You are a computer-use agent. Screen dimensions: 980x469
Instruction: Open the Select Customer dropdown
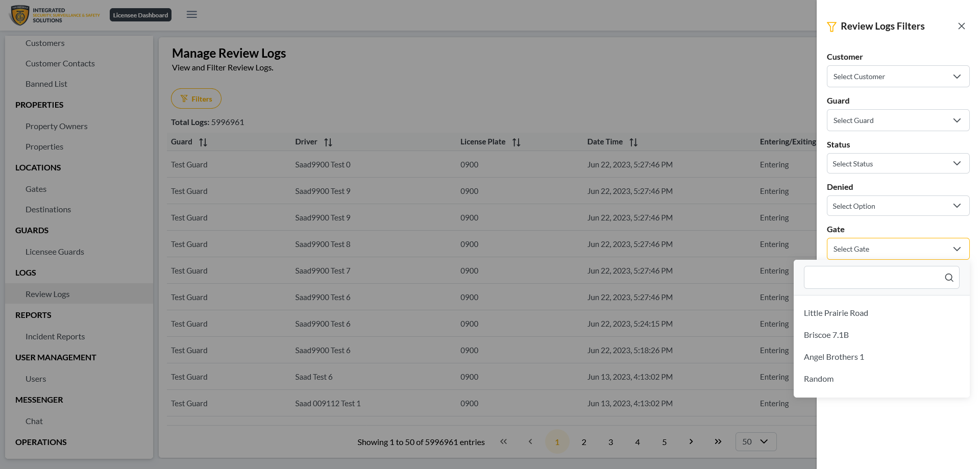[898, 77]
